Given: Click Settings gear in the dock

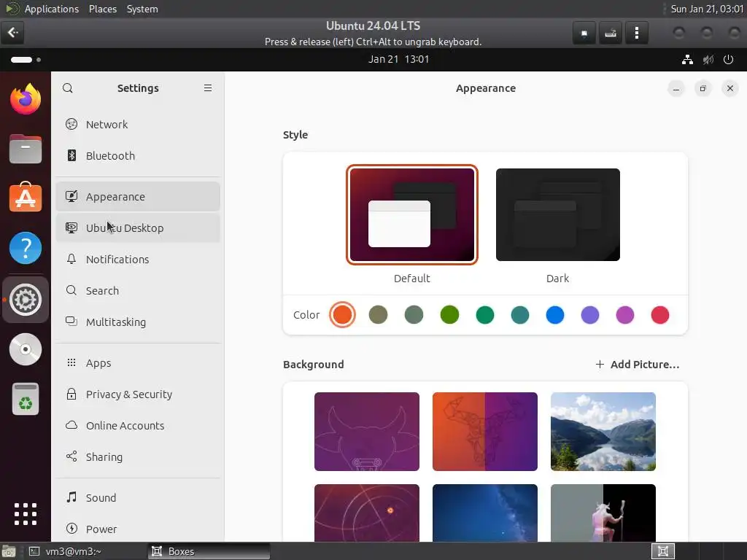Looking at the screenshot, I should point(26,300).
